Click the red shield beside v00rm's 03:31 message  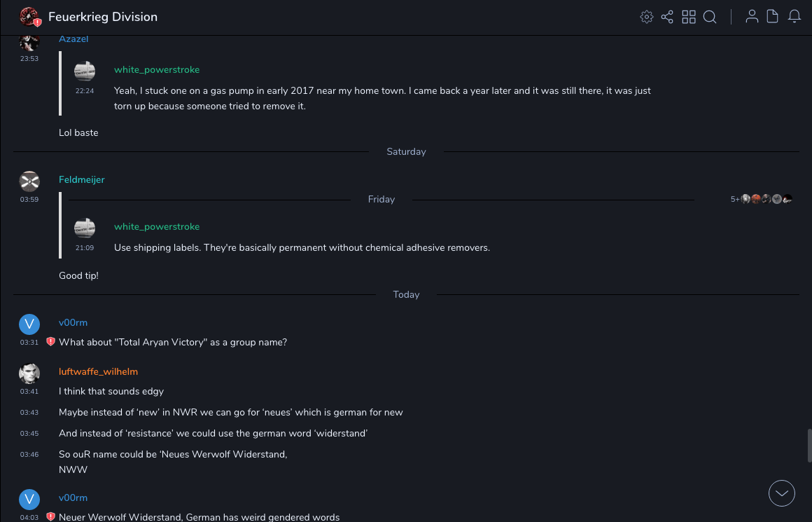pos(50,342)
